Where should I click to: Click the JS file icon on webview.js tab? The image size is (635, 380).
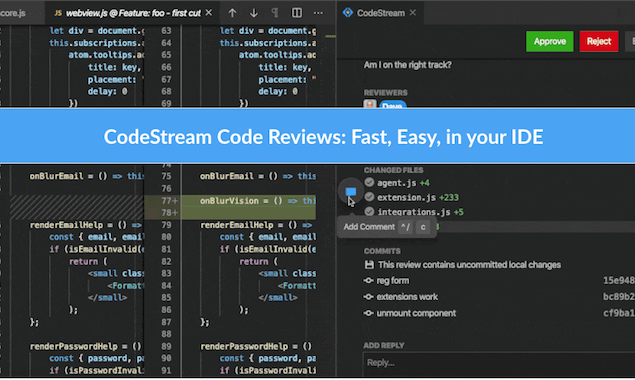(x=58, y=13)
